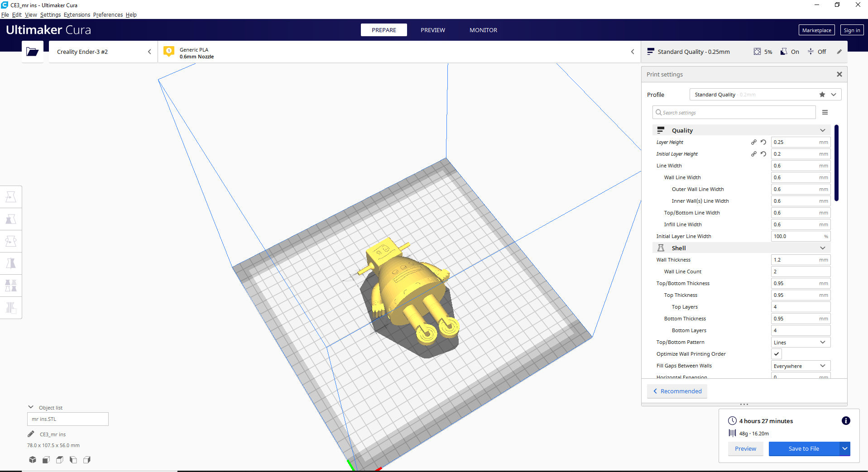Select the Support Blocker tool

(x=11, y=308)
